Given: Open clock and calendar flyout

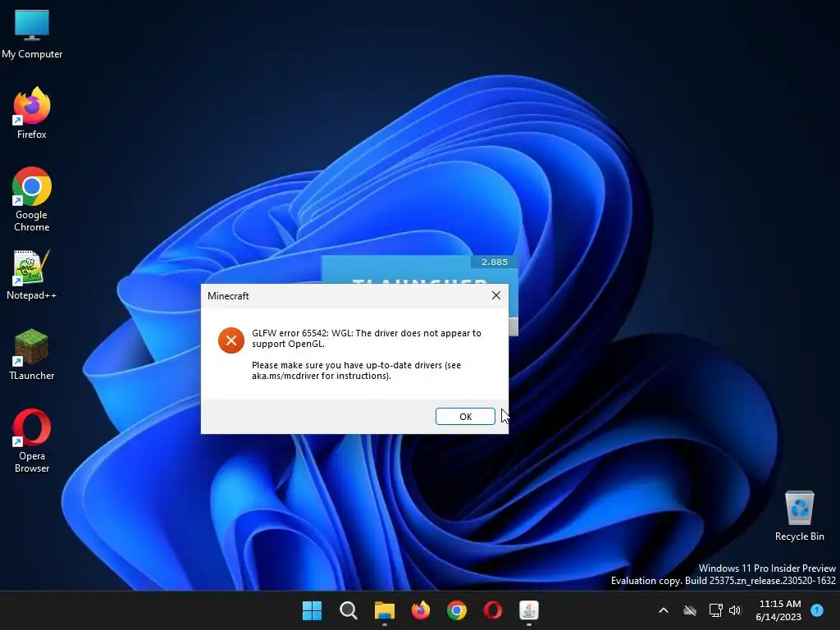Looking at the screenshot, I should coord(778,610).
